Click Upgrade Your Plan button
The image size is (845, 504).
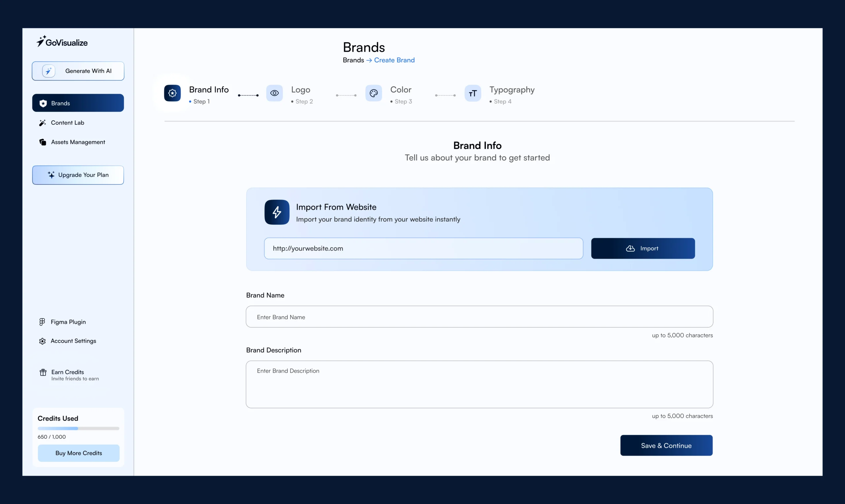point(78,175)
